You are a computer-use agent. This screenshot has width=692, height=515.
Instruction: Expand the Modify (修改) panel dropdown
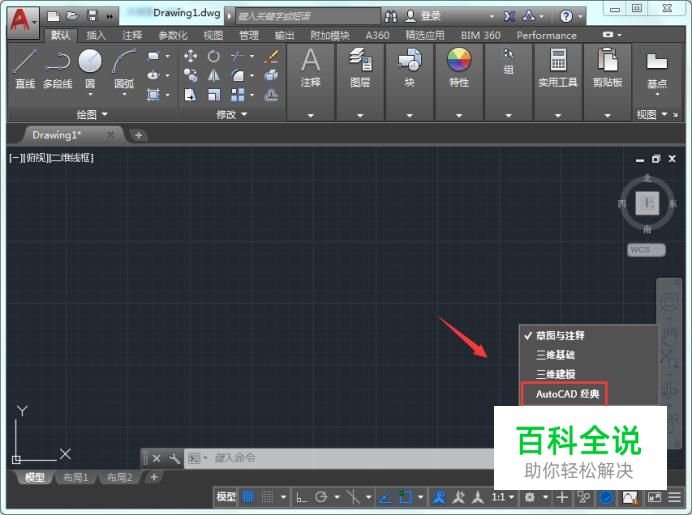232,115
